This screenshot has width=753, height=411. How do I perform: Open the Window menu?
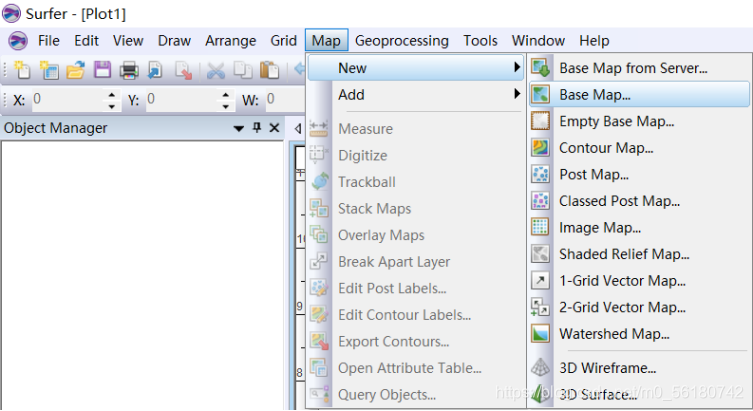[x=538, y=41]
